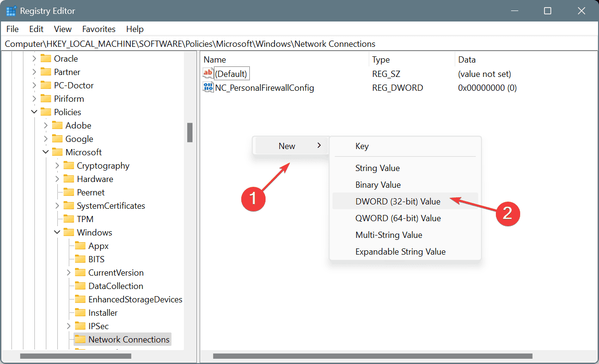Expand the Piriform key
Viewport: 599px width, 364px height.
tap(34, 98)
